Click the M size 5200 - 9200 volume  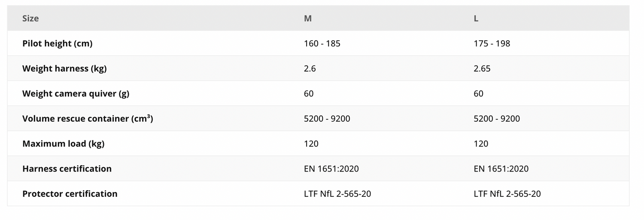click(327, 118)
